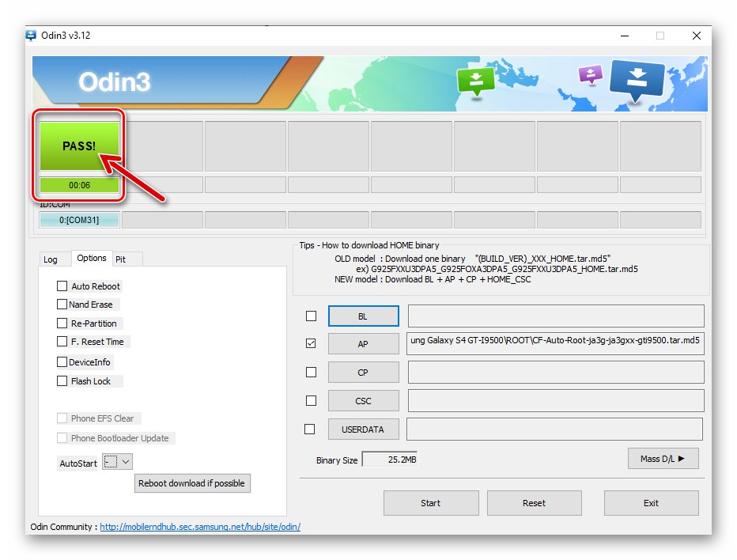Switch to the Log tab

click(x=51, y=259)
